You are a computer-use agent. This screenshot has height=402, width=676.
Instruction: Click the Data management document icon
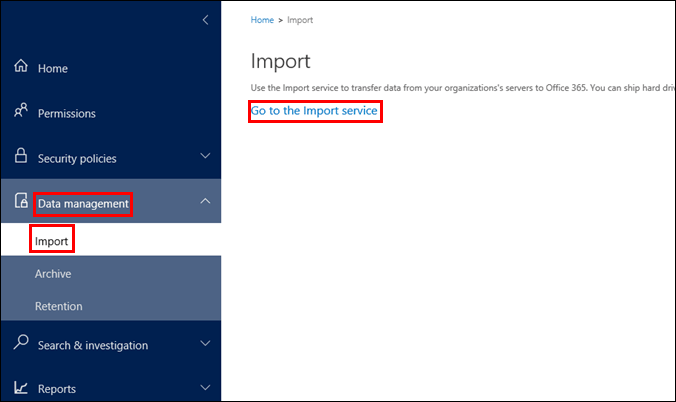click(21, 202)
